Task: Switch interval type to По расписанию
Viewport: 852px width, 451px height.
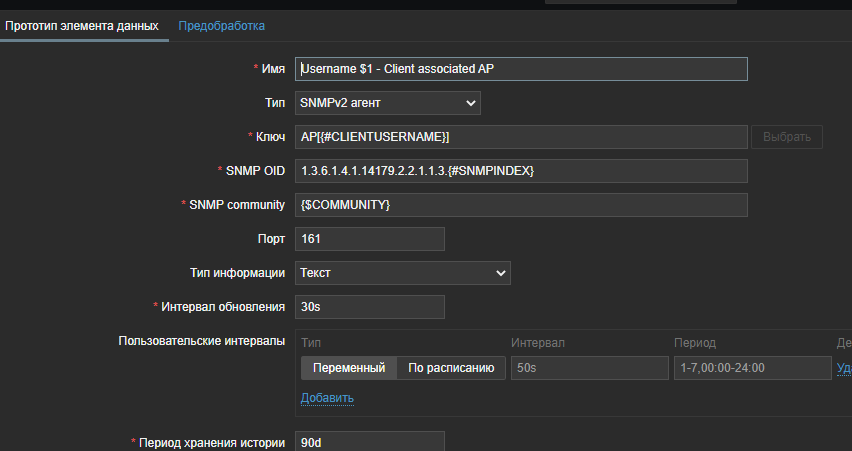Action: click(x=450, y=368)
